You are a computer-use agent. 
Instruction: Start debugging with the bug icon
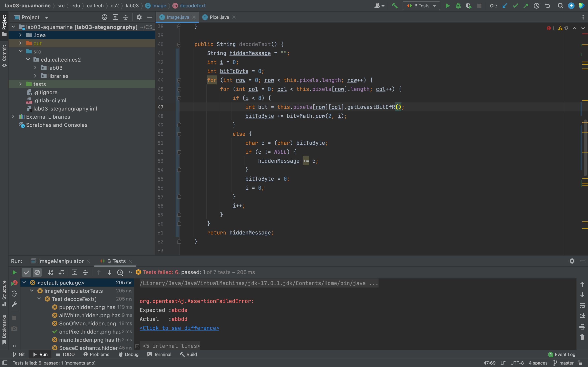(x=458, y=6)
